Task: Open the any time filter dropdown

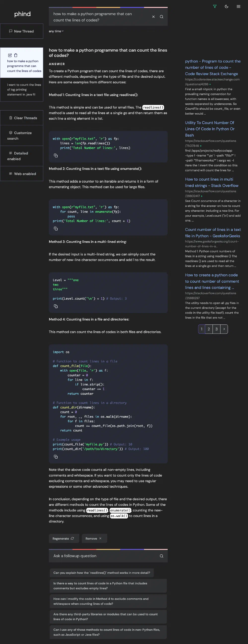Action: (56, 31)
